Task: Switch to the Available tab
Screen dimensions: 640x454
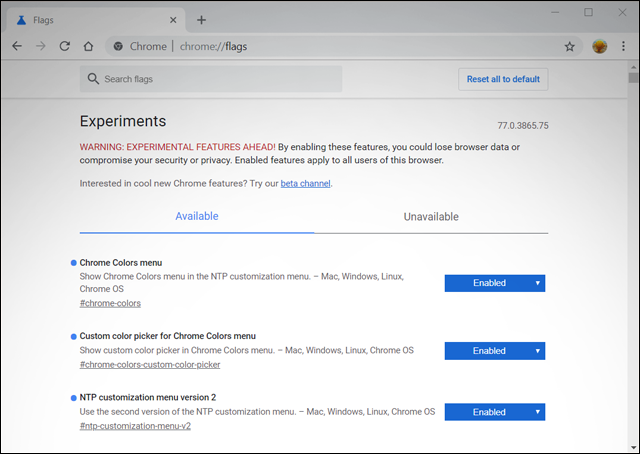Action: point(197,216)
